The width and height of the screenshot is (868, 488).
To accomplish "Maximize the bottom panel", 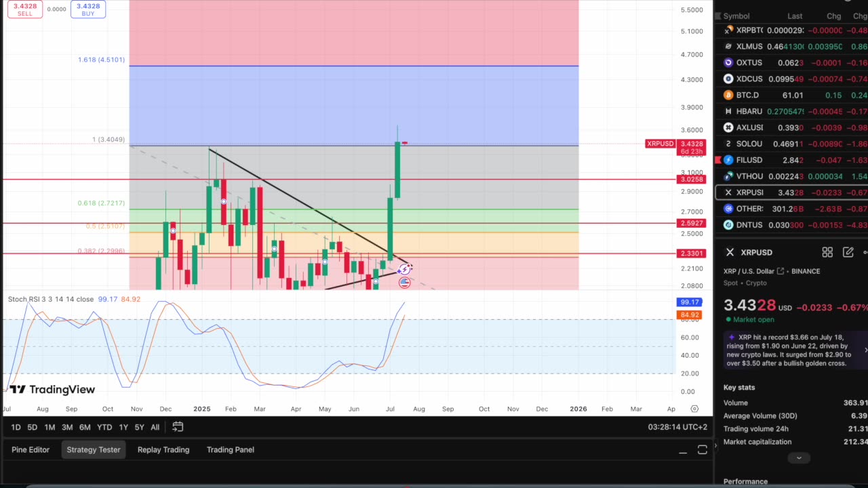I will [x=703, y=450].
